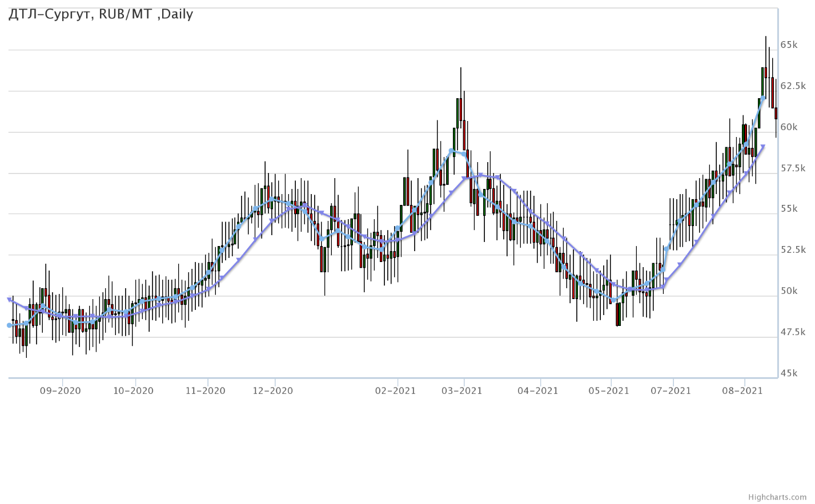
Task: Click the last light-blue line marker on the right
Action: 763,98
